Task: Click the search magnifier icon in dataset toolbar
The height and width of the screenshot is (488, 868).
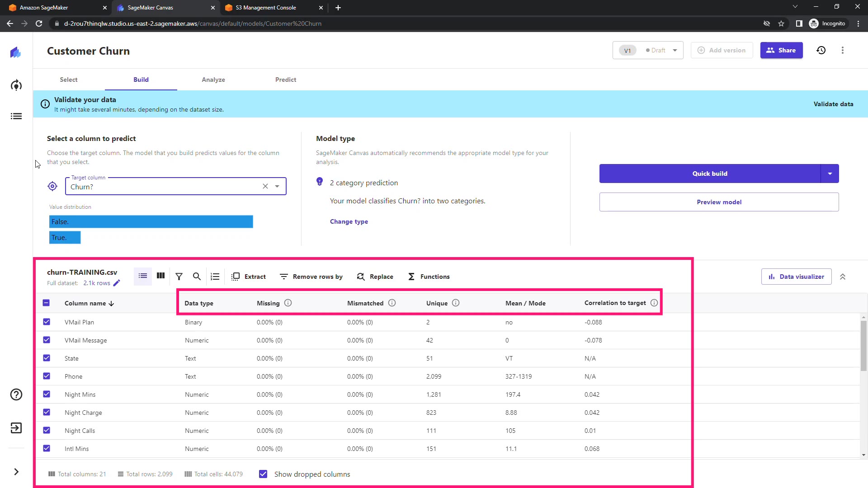Action: tap(197, 277)
